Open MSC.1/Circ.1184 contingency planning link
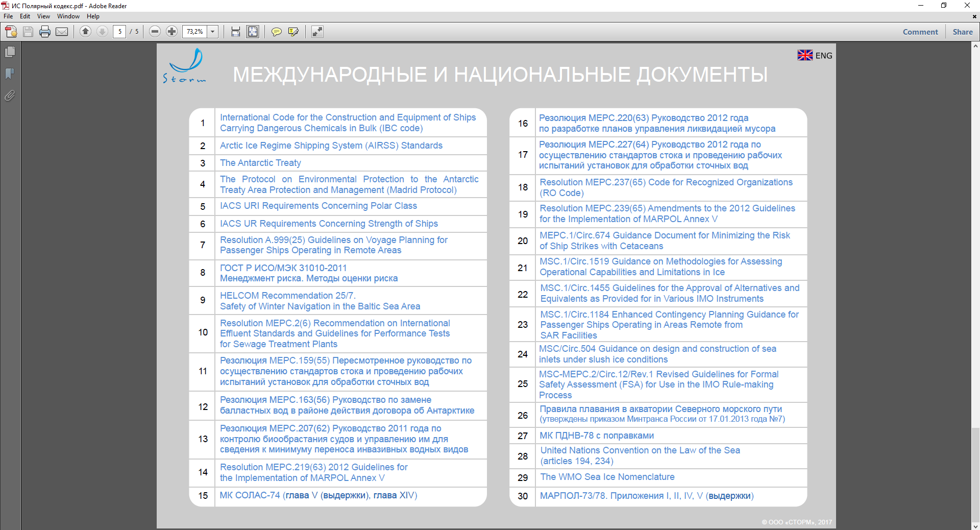This screenshot has height=530, width=980. pyautogui.click(x=669, y=325)
